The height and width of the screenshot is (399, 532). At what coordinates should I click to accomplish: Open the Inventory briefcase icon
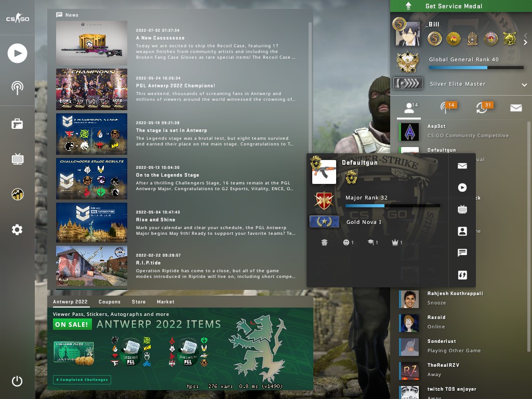click(x=17, y=124)
